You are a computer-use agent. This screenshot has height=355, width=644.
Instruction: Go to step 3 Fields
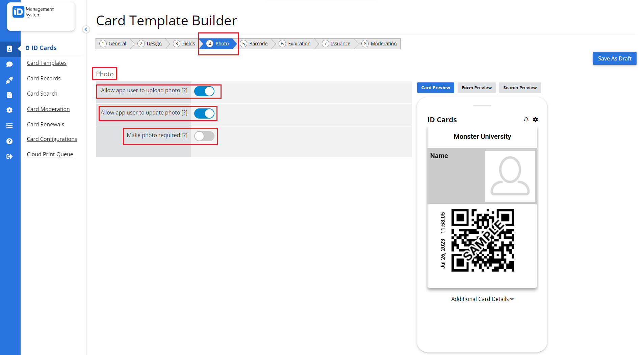[184, 44]
